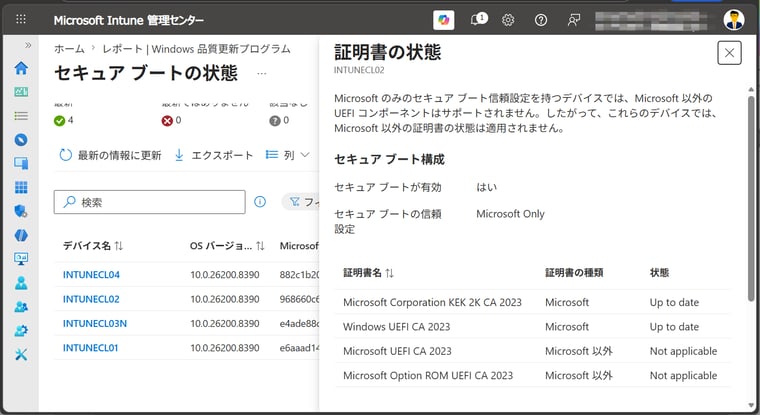Open the account avatar menu
This screenshot has height=415, width=760.
click(x=734, y=20)
